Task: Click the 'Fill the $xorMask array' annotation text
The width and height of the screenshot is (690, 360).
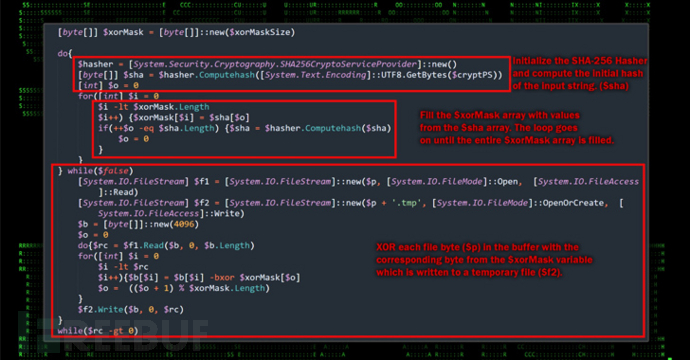Action: (x=500, y=115)
